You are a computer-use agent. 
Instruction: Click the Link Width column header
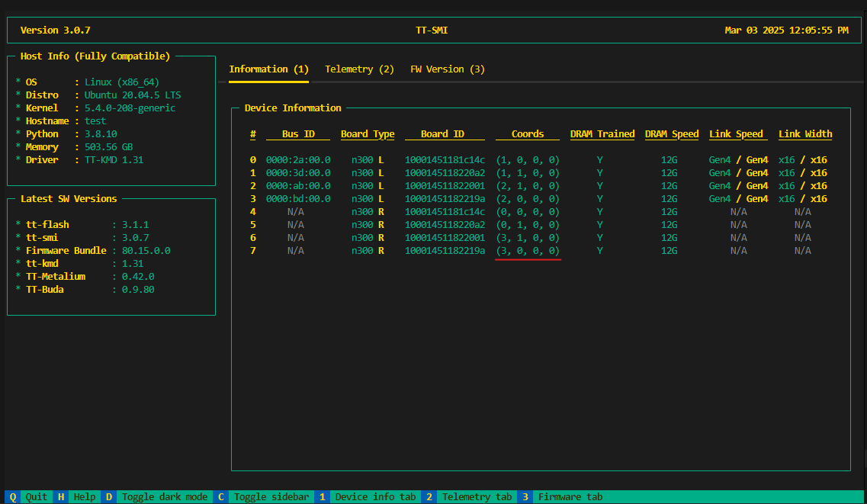click(x=805, y=134)
